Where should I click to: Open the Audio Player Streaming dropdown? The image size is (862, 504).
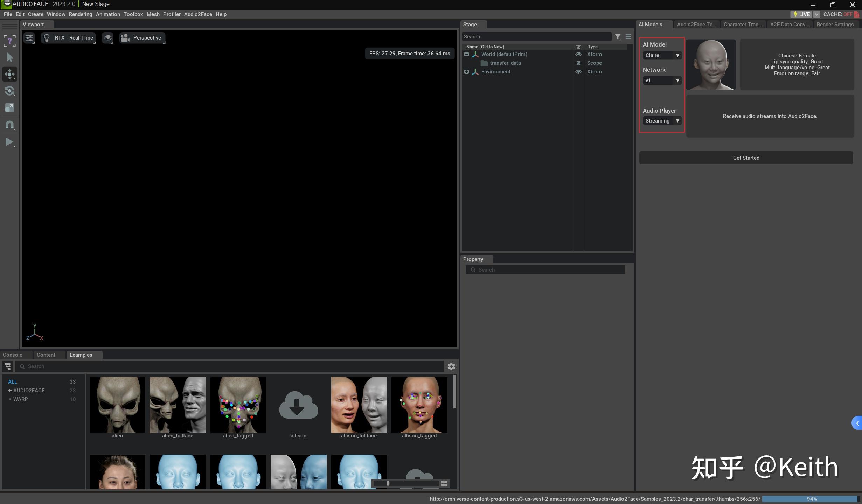(662, 121)
